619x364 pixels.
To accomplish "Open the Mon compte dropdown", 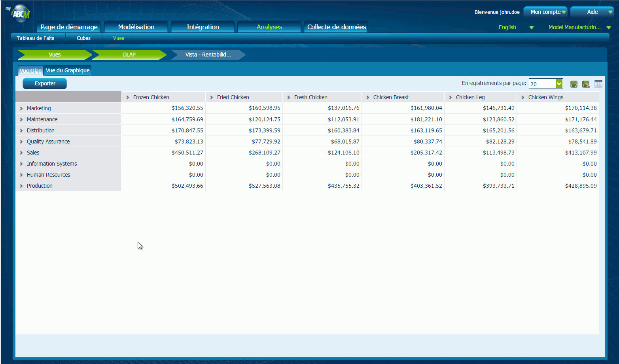I will [546, 12].
